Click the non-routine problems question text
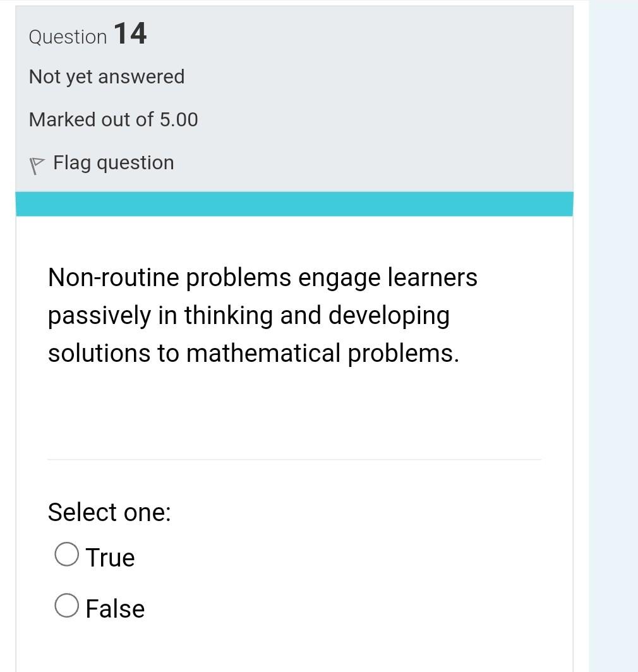The width and height of the screenshot is (638, 672). click(262, 315)
